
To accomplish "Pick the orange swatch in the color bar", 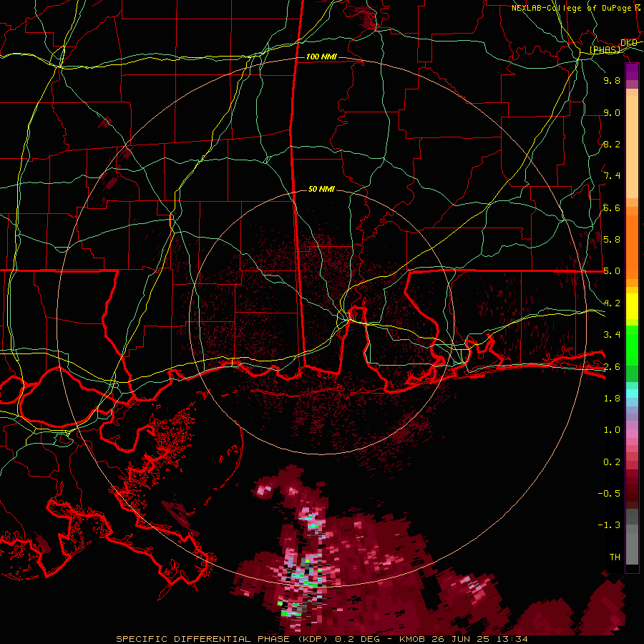I will (632, 246).
